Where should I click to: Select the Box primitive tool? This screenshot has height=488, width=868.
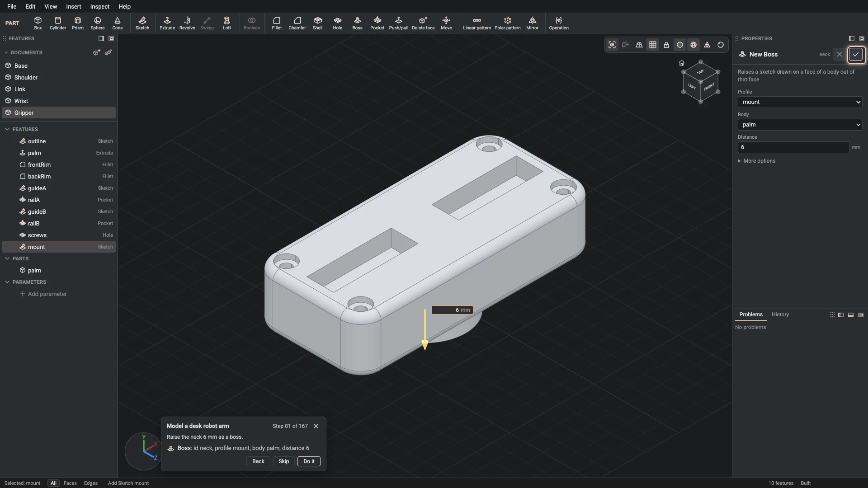coord(38,23)
